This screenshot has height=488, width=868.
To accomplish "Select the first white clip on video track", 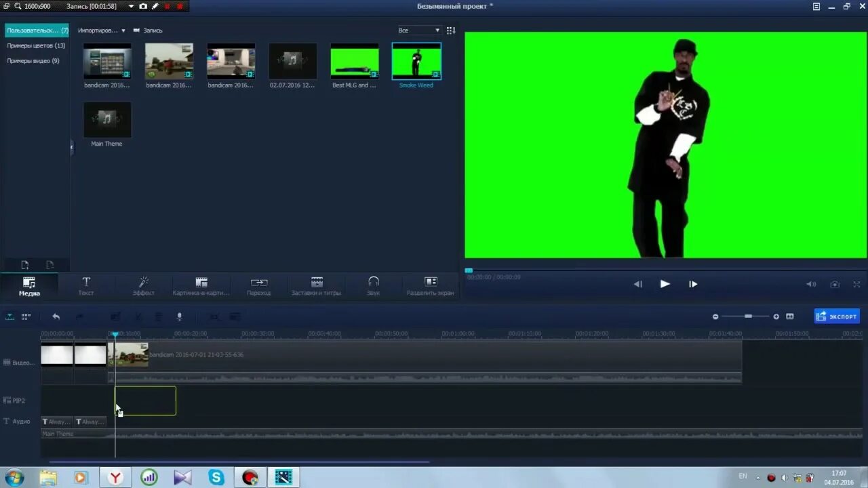I will [57, 355].
